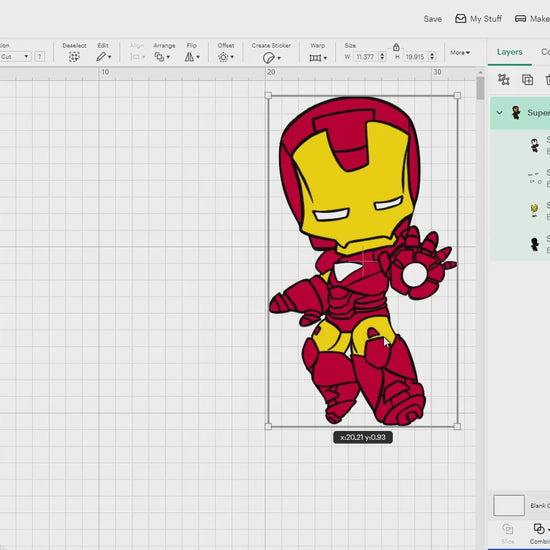Click the width field showing 11.377

coord(365,56)
